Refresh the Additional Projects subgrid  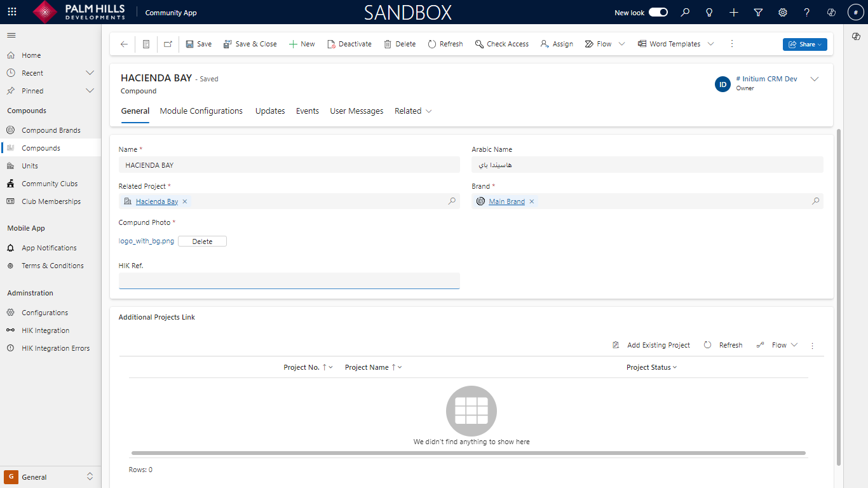[x=723, y=345]
